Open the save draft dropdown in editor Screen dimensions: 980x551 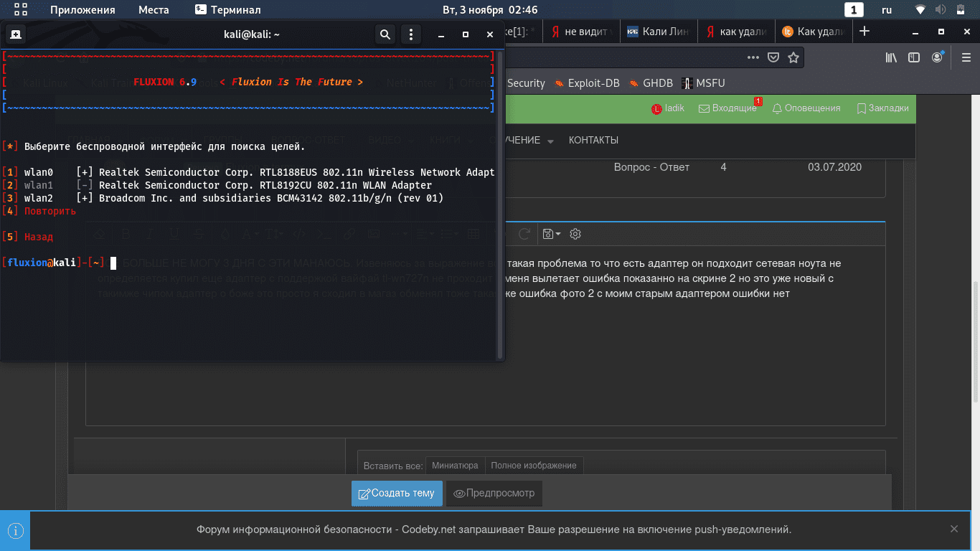[x=552, y=233]
